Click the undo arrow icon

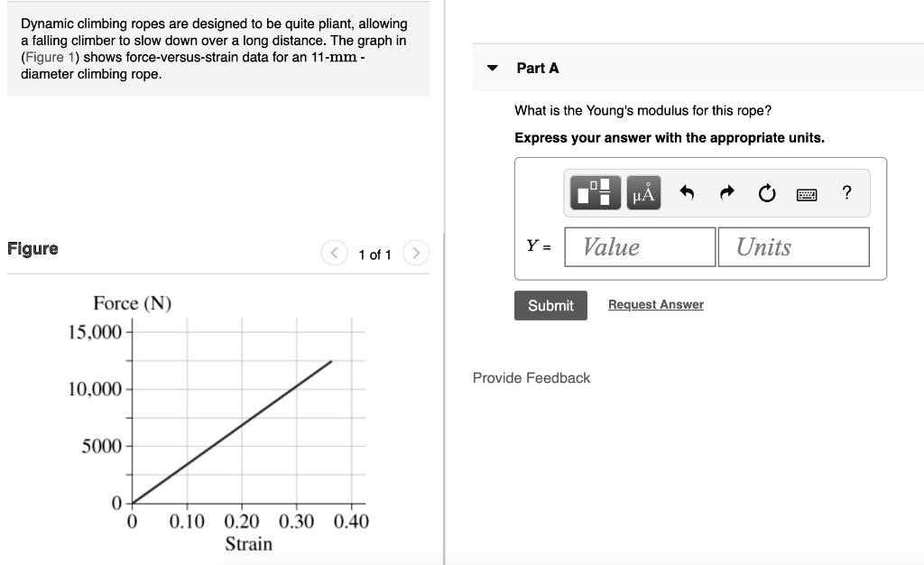[x=687, y=193]
